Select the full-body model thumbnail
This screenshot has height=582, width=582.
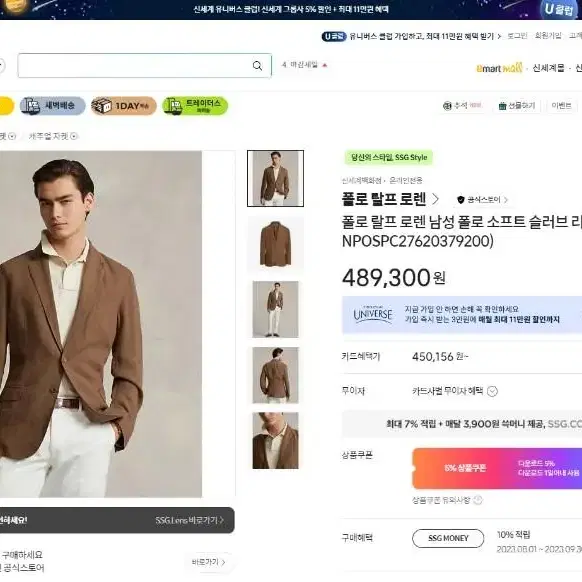pos(275,309)
